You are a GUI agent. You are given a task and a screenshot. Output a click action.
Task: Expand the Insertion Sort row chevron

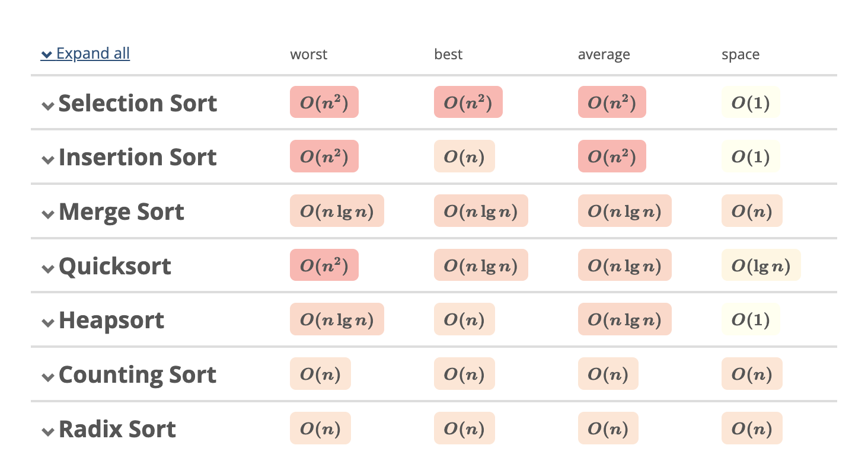point(48,160)
